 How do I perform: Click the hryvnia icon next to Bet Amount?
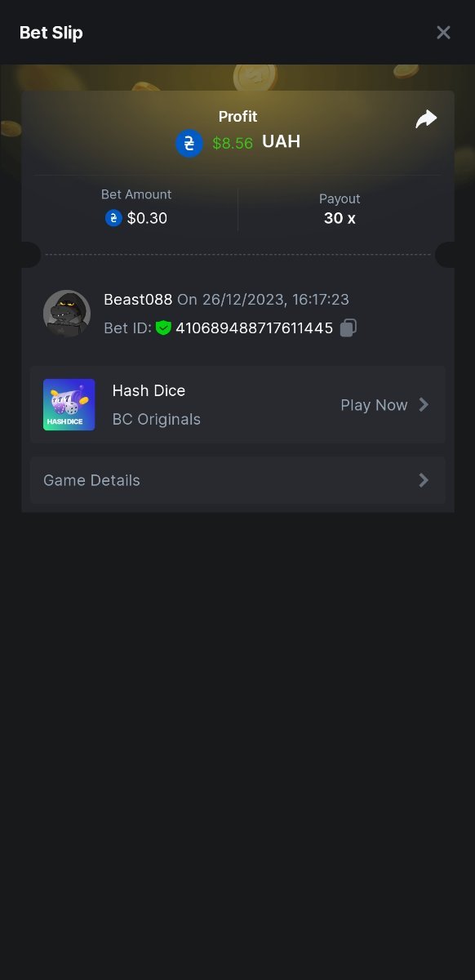113,218
